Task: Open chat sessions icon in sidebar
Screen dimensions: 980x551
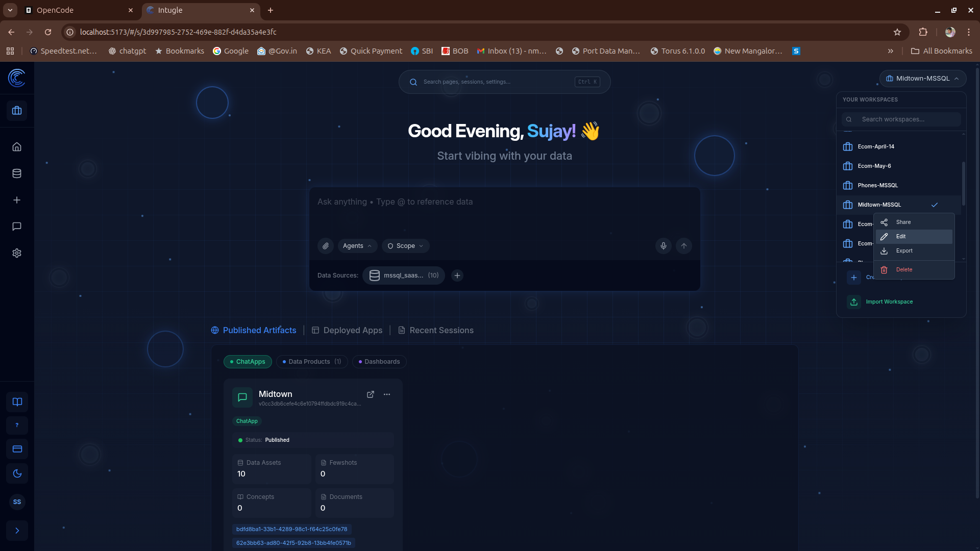Action: coord(17,227)
